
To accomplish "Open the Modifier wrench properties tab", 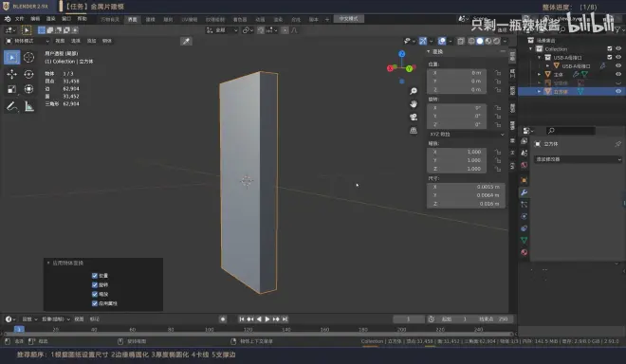I will tap(525, 192).
